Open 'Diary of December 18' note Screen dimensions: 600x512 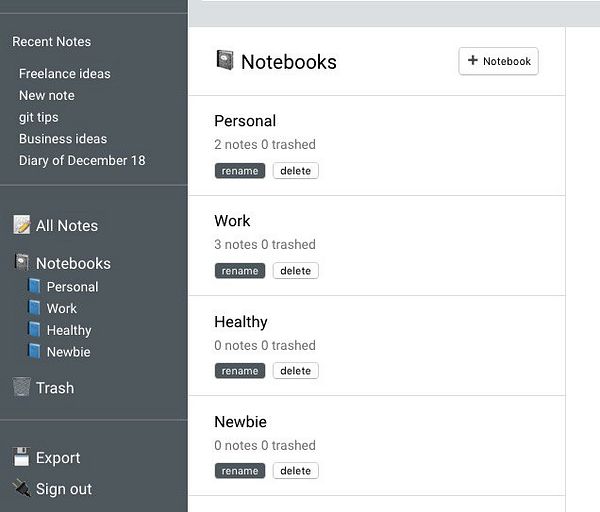click(82, 160)
